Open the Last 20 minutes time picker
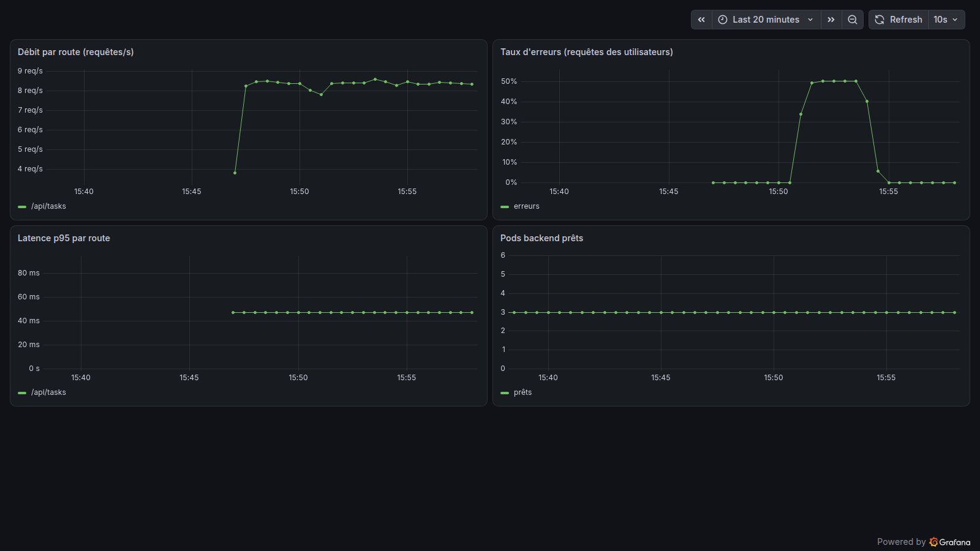 coord(766,20)
